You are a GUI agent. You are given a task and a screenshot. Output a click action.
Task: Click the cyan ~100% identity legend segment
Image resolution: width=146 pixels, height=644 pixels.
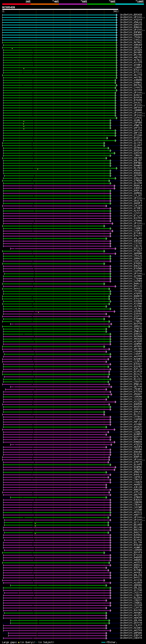tap(130, 4)
